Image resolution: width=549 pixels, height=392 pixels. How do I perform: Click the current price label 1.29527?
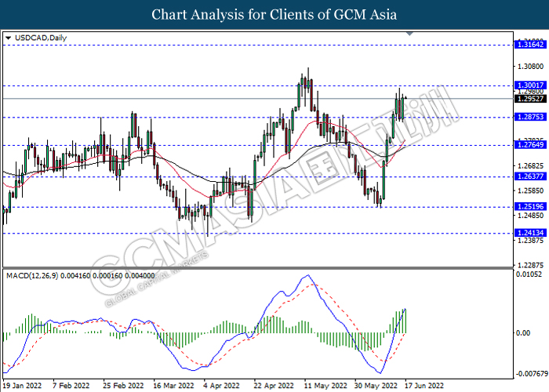click(530, 99)
